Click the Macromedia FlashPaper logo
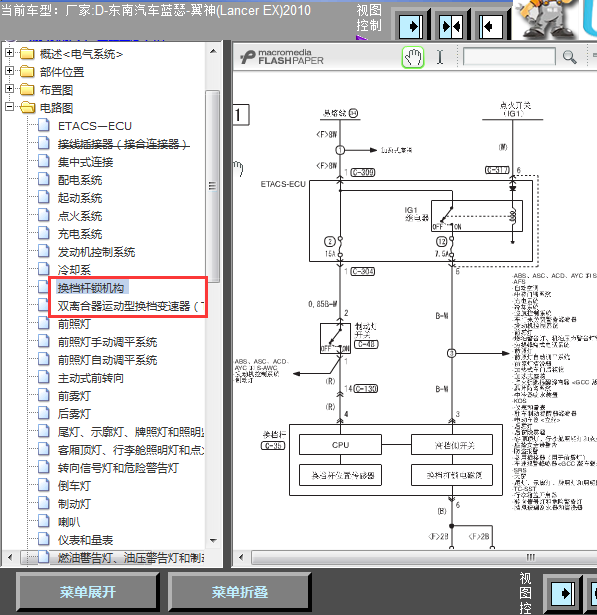Viewport: 597px width, 615px height. coord(282,57)
